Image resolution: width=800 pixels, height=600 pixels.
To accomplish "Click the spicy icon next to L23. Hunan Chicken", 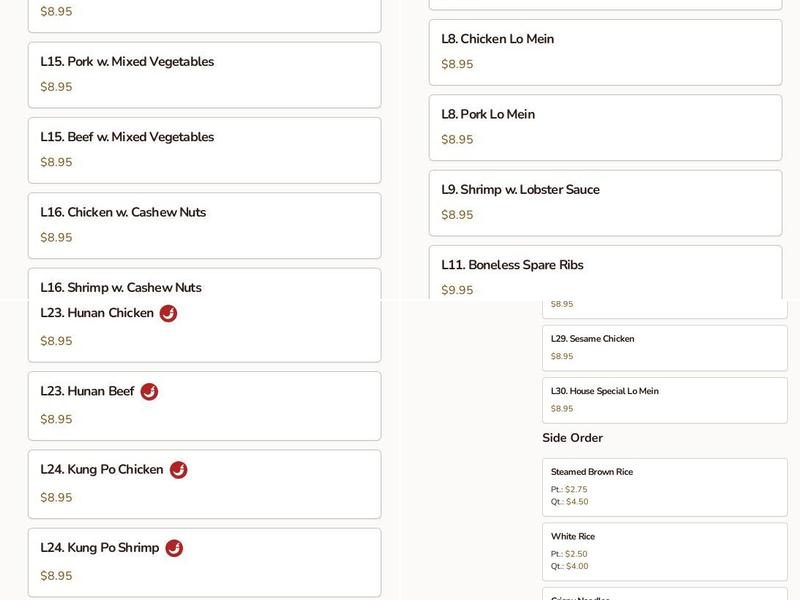I will coord(167,312).
